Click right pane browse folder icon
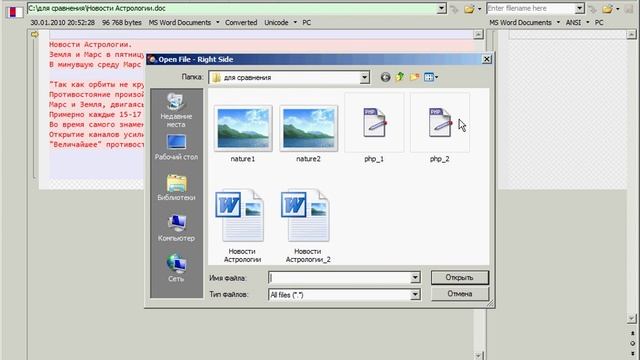Image resolution: width=640 pixels, height=360 pixels. coord(607,9)
